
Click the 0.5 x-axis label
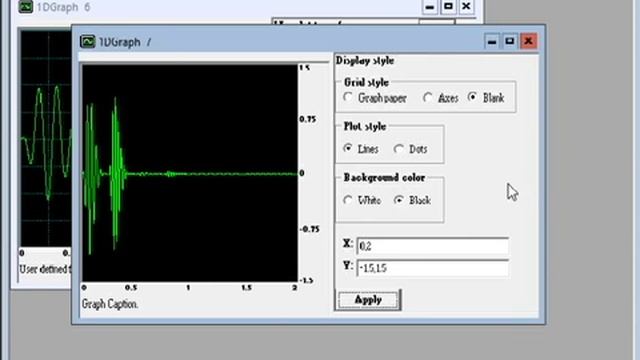(x=131, y=288)
